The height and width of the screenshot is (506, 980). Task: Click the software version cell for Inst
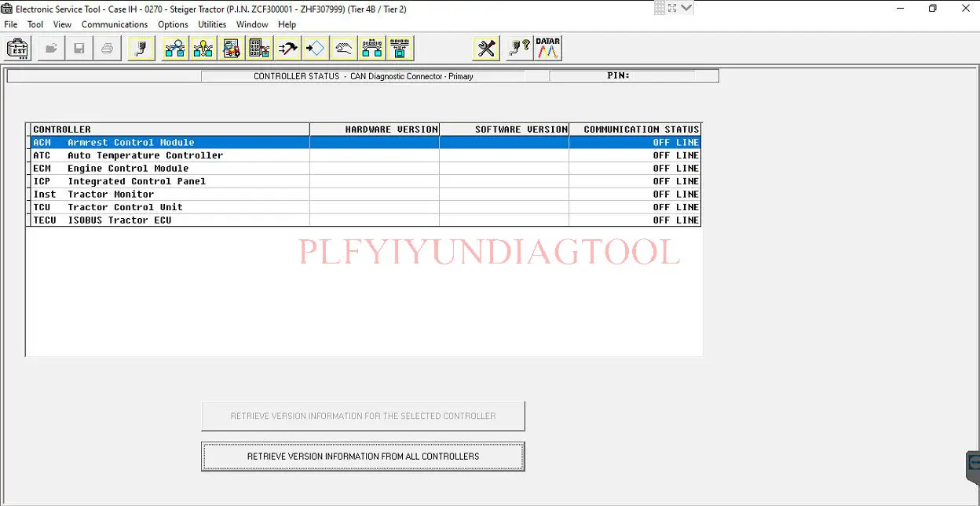504,195
